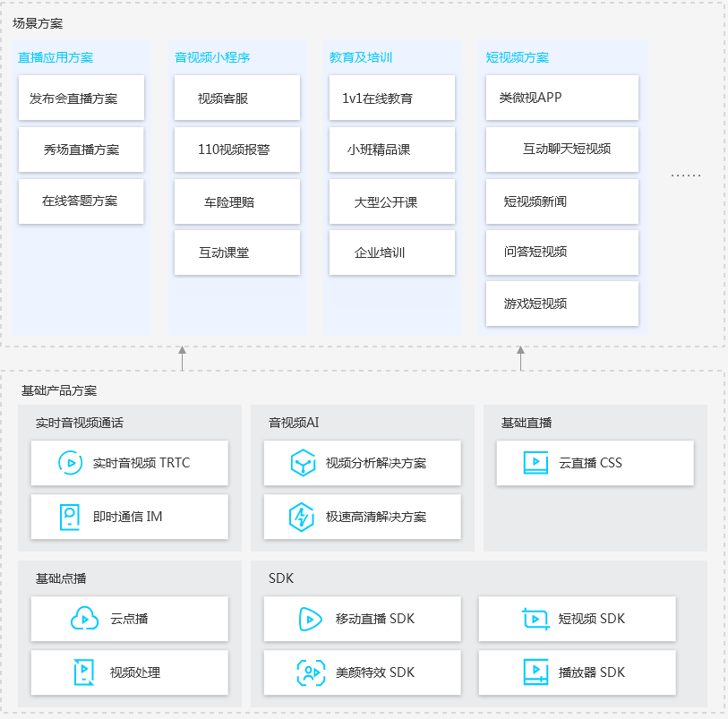Select the 110视频报警 card
Screen dimensions: 728x719
[x=237, y=150]
